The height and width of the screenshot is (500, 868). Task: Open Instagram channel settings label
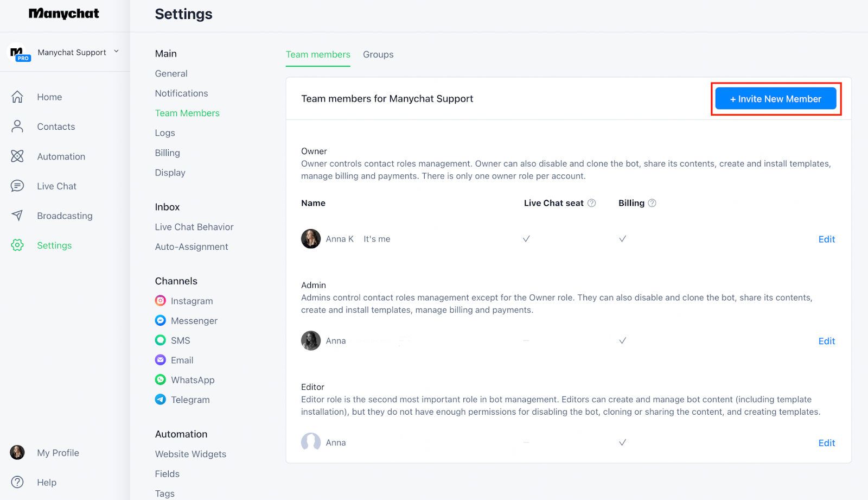(x=192, y=301)
